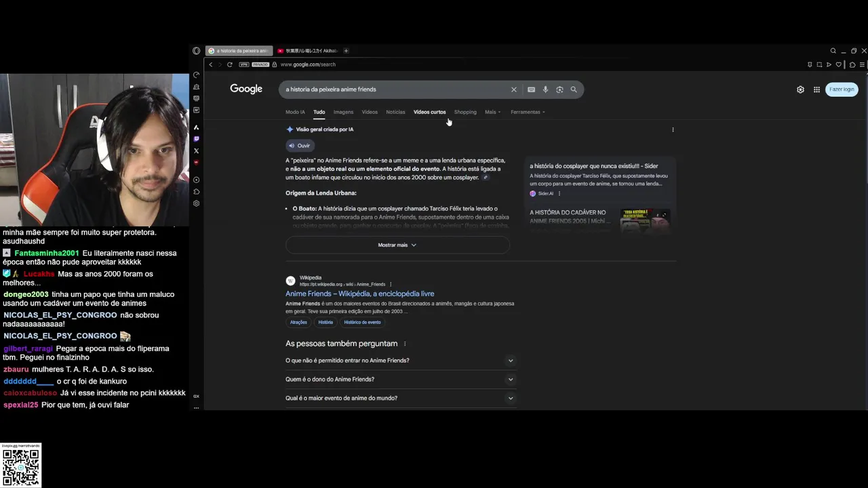Switch to the YouTube Akihabara browser tab
Viewport: 868px width, 488px height.
click(307, 51)
